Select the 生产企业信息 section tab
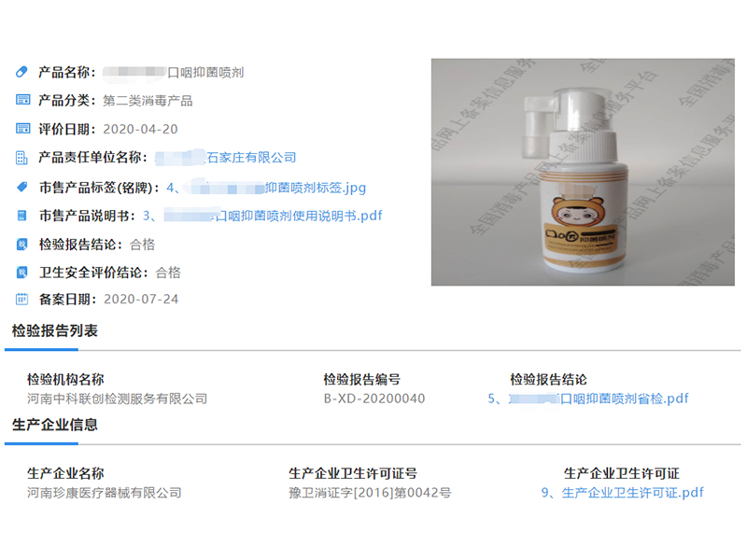This screenshot has height=560, width=747. tap(55, 425)
